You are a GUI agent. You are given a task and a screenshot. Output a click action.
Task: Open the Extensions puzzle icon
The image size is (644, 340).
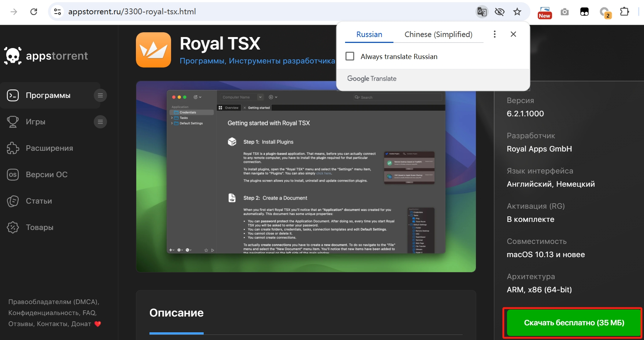click(624, 12)
